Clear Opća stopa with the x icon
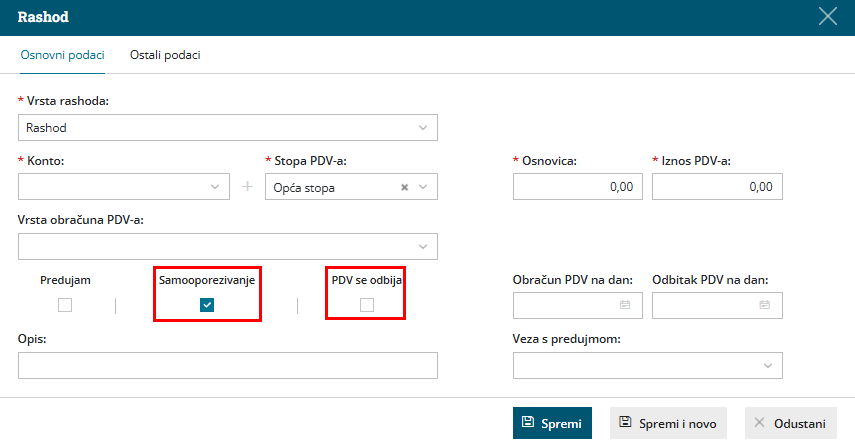This screenshot has width=855, height=445. click(405, 187)
